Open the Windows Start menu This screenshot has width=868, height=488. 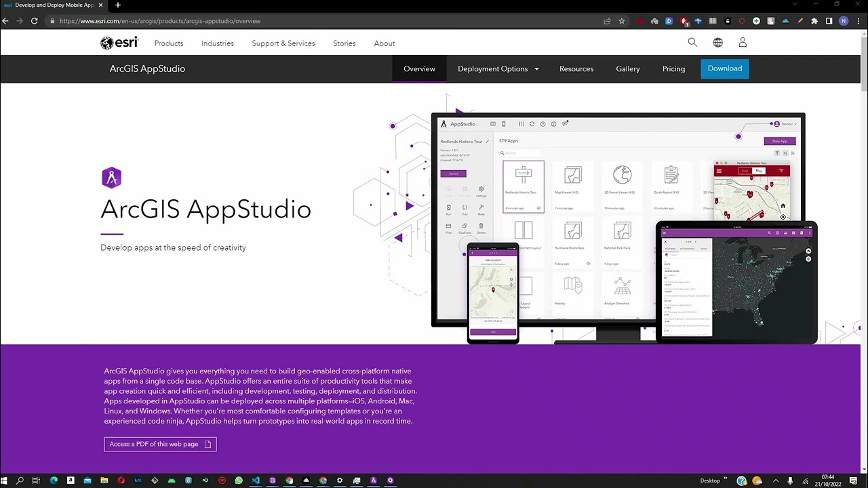click(x=5, y=481)
